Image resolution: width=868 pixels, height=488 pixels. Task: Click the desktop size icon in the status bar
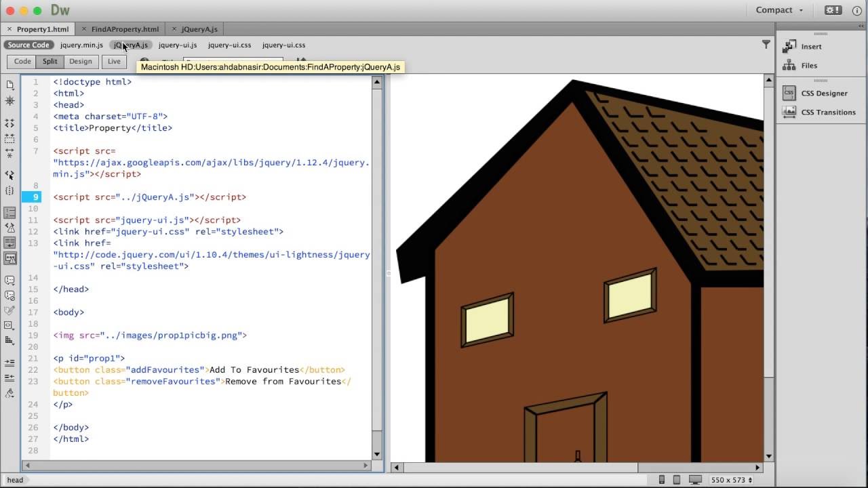[x=695, y=480]
